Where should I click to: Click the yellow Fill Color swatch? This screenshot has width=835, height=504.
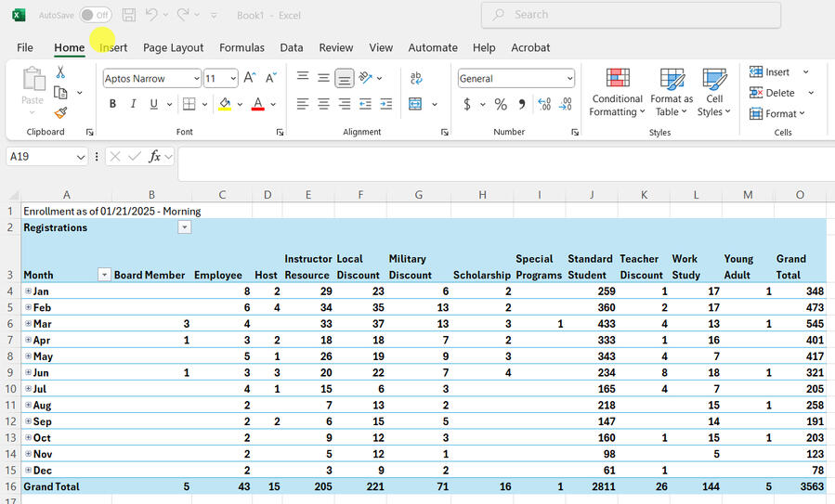[224, 104]
